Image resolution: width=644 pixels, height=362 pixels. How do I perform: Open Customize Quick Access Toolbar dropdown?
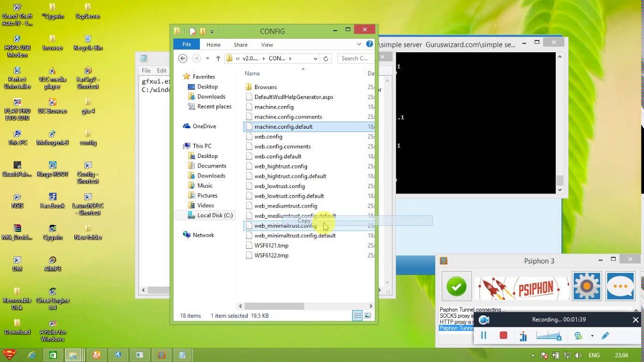pyautogui.click(x=212, y=32)
